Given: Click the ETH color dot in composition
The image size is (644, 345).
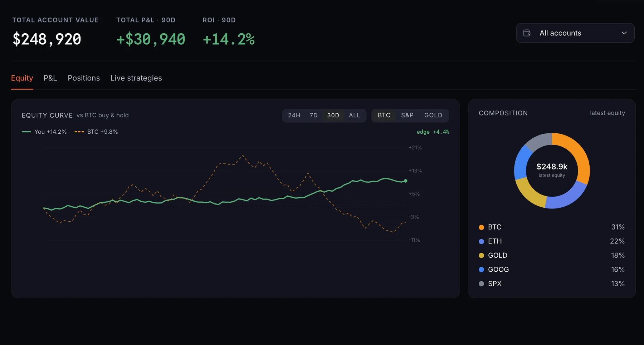Looking at the screenshot, I should [481, 241].
